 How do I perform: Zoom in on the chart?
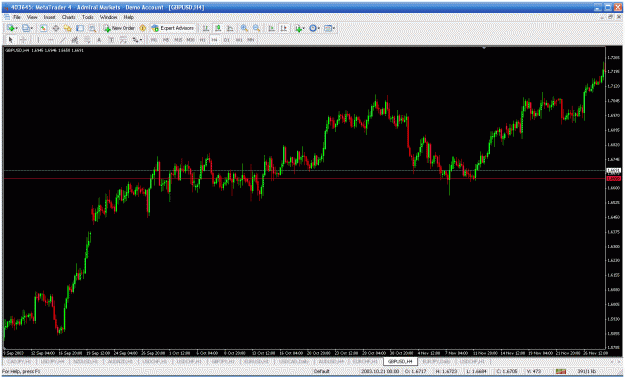[244, 28]
